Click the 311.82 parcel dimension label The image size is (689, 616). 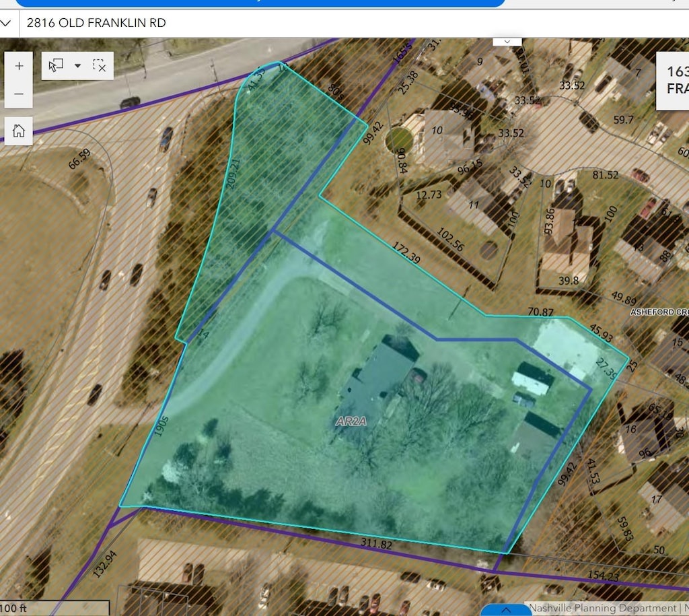click(376, 543)
